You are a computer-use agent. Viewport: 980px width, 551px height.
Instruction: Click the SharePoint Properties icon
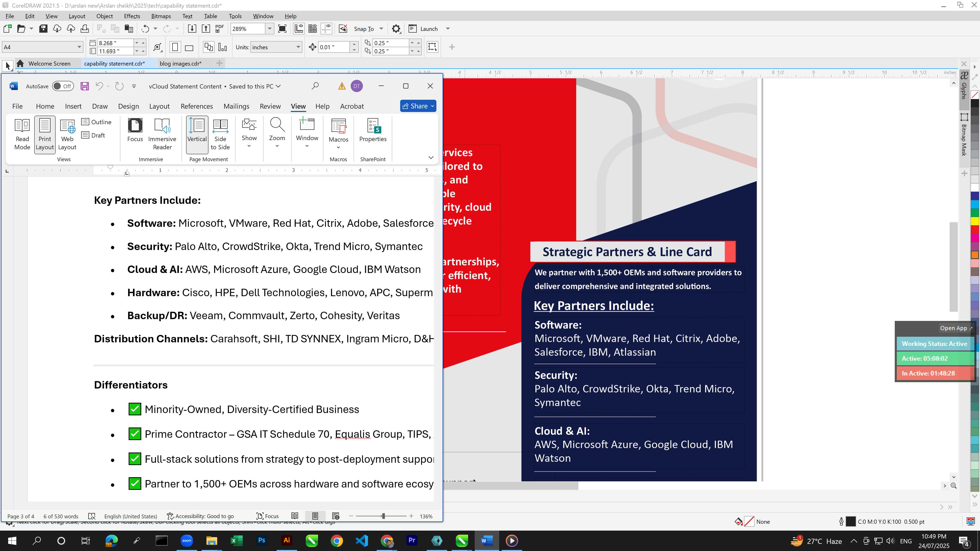373,130
